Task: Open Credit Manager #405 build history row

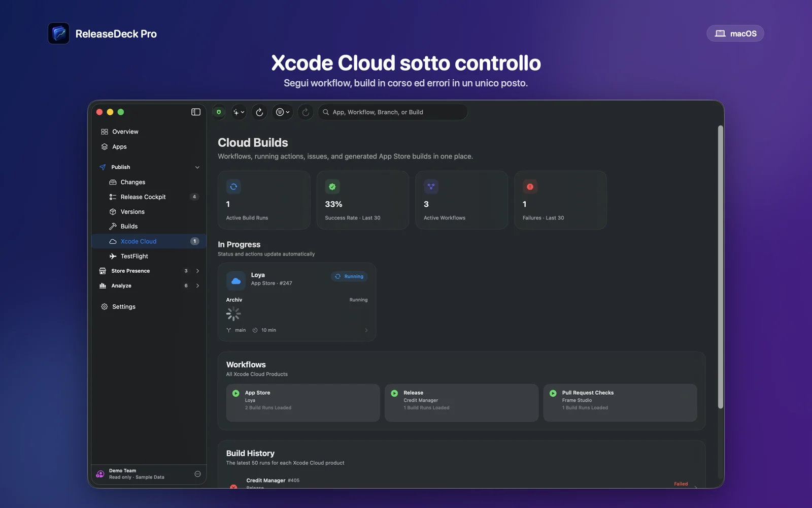Action: 461,483
